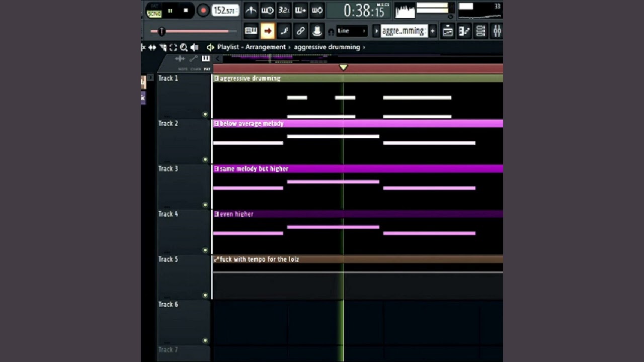Open the picker panel pattern keys icon

point(206,59)
